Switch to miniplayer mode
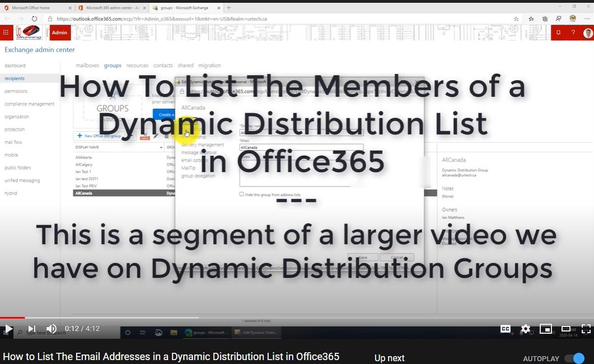The height and width of the screenshot is (364, 594). point(545,329)
